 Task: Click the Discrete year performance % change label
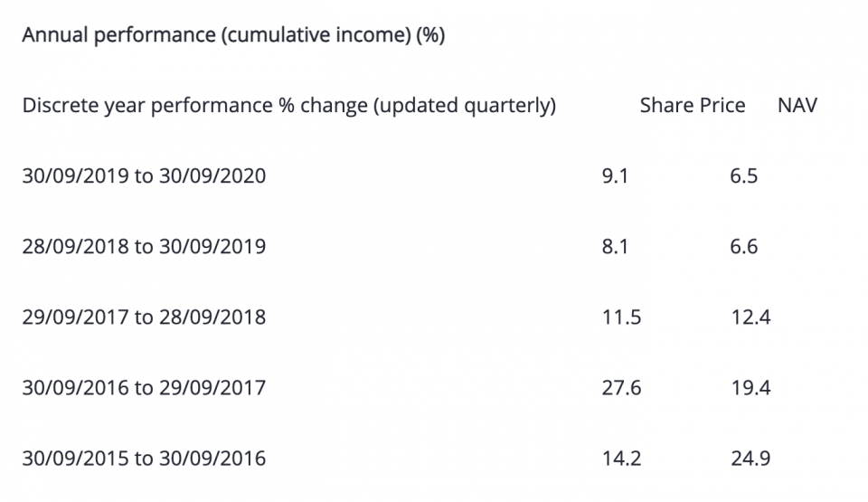tap(193, 106)
